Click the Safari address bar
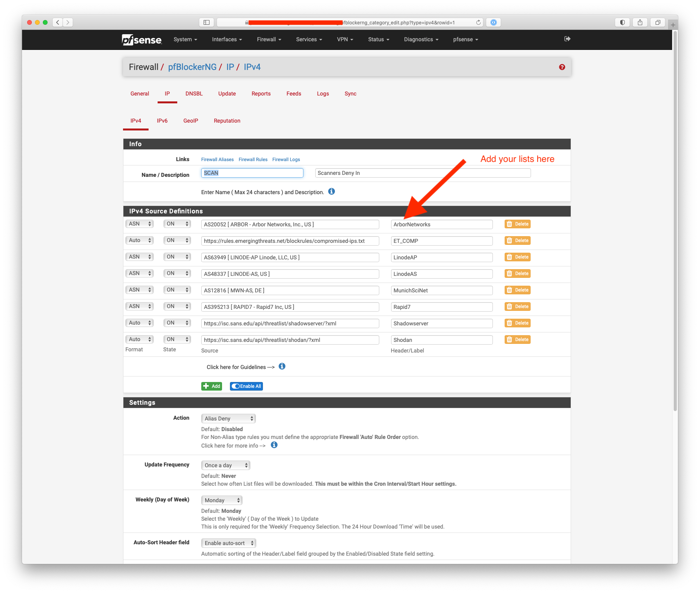700x593 pixels. [350, 22]
